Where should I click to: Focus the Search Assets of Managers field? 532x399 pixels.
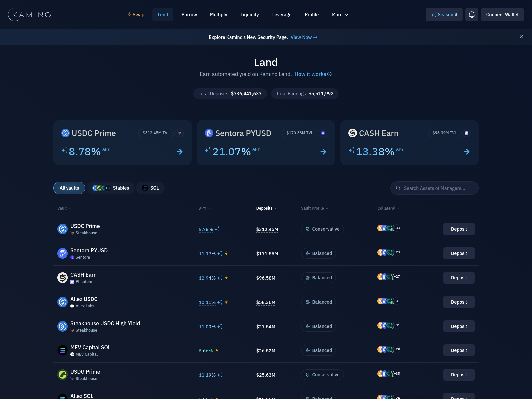pos(434,188)
